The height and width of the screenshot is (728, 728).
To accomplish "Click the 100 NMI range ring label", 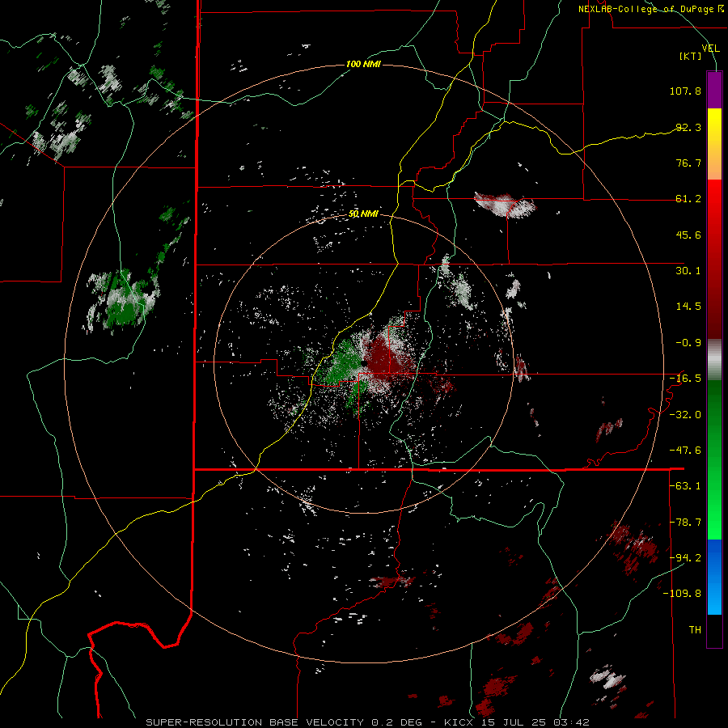I will click(363, 64).
